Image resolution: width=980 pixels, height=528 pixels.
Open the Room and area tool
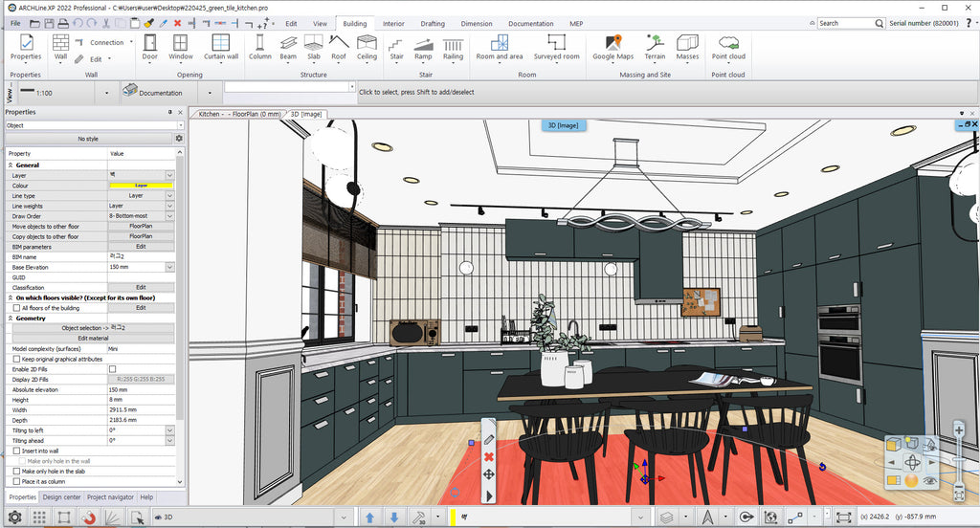tap(500, 48)
